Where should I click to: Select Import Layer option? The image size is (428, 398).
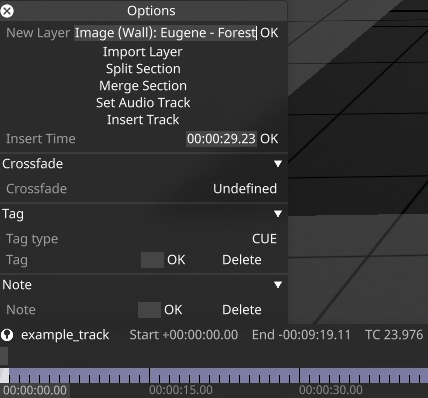point(143,52)
